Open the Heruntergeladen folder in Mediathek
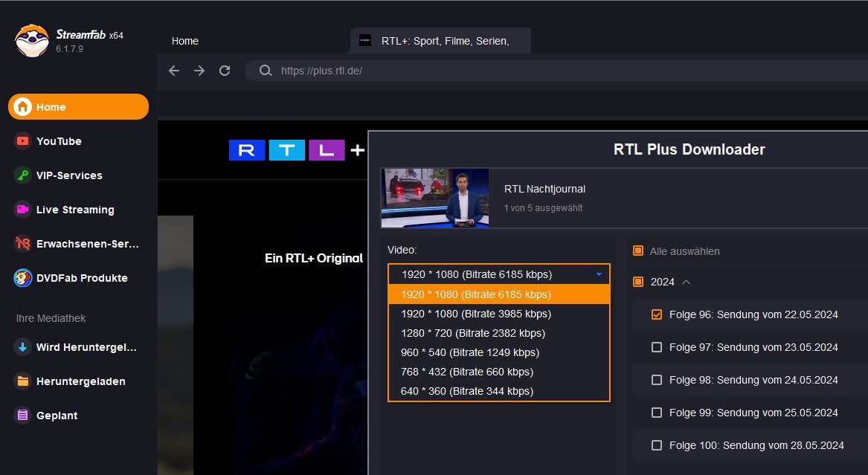The height and width of the screenshot is (475, 868). 80,381
